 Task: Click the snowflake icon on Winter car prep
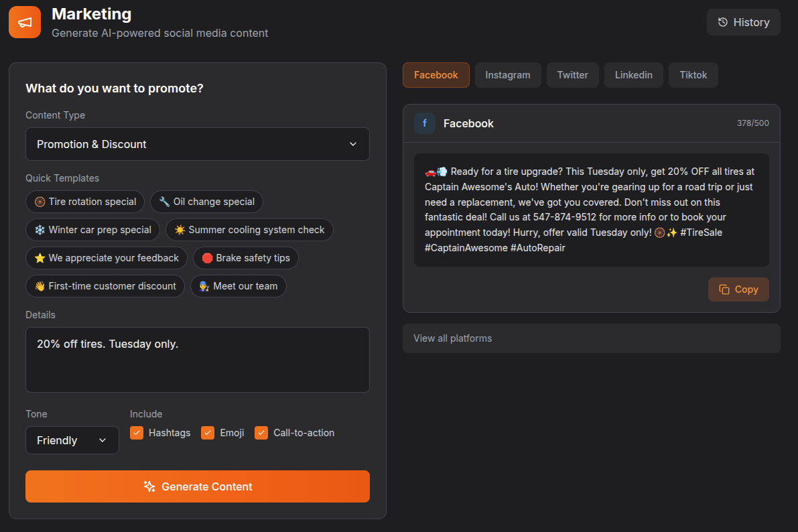(x=40, y=230)
